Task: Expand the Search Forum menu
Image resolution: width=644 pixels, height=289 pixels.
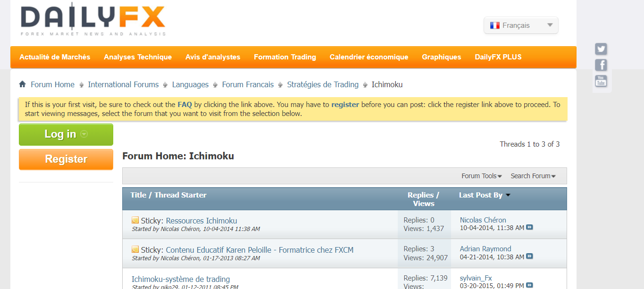Action: (x=533, y=176)
